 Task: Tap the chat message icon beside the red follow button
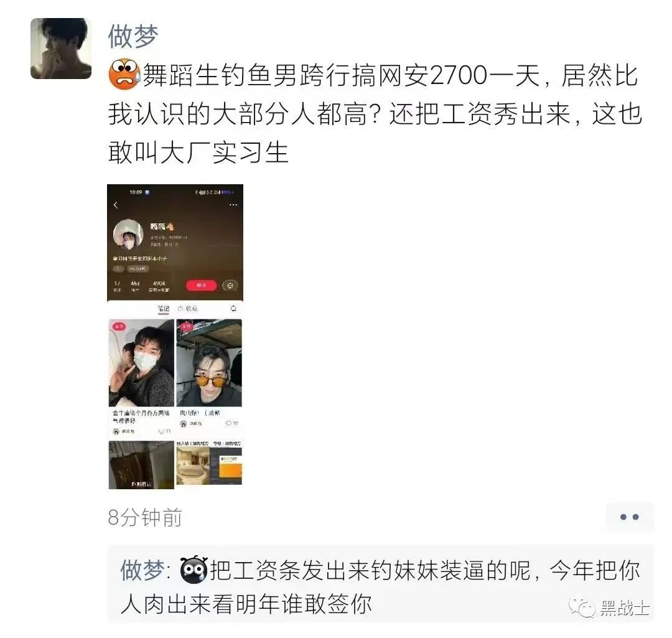click(x=230, y=286)
